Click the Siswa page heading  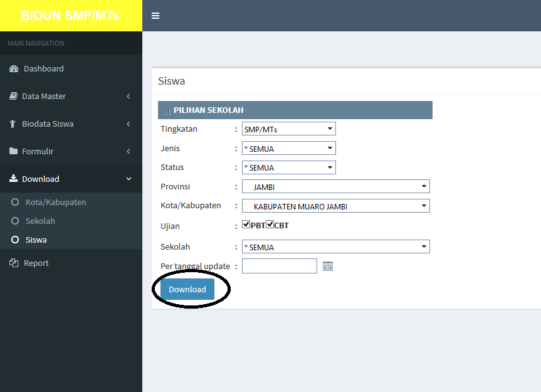tap(172, 81)
